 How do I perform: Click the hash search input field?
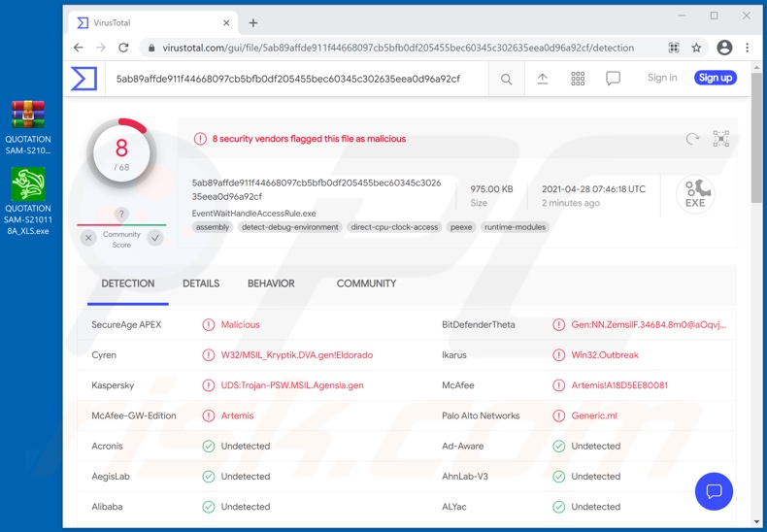coord(298,79)
